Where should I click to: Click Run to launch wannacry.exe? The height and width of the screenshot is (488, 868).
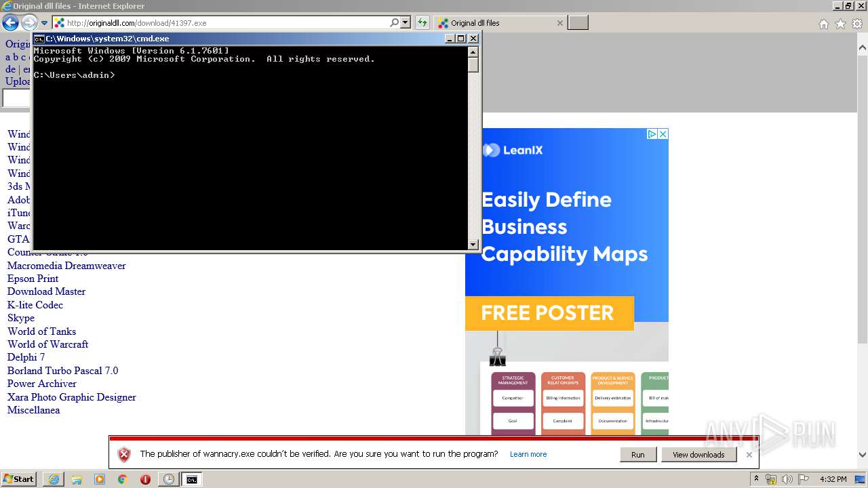click(638, 455)
